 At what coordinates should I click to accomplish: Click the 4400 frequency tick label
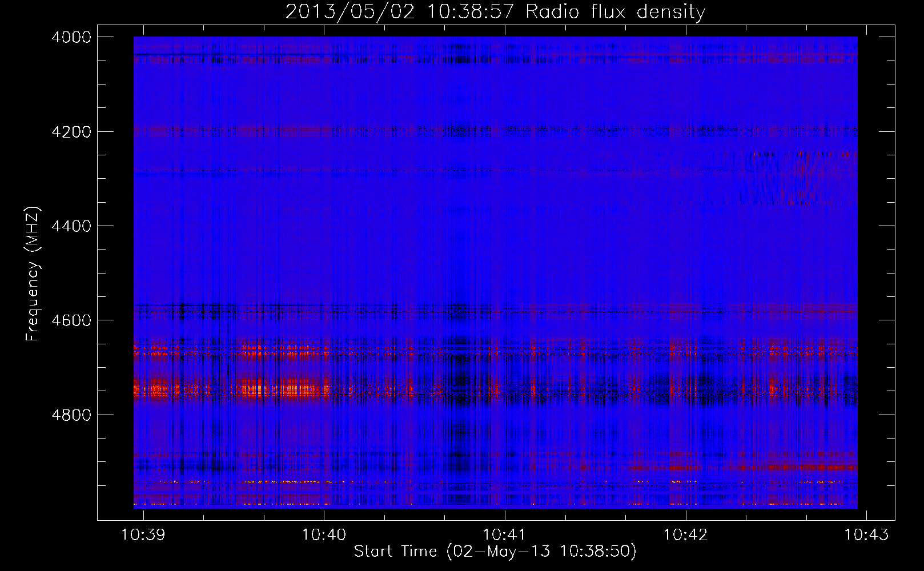coord(71,226)
